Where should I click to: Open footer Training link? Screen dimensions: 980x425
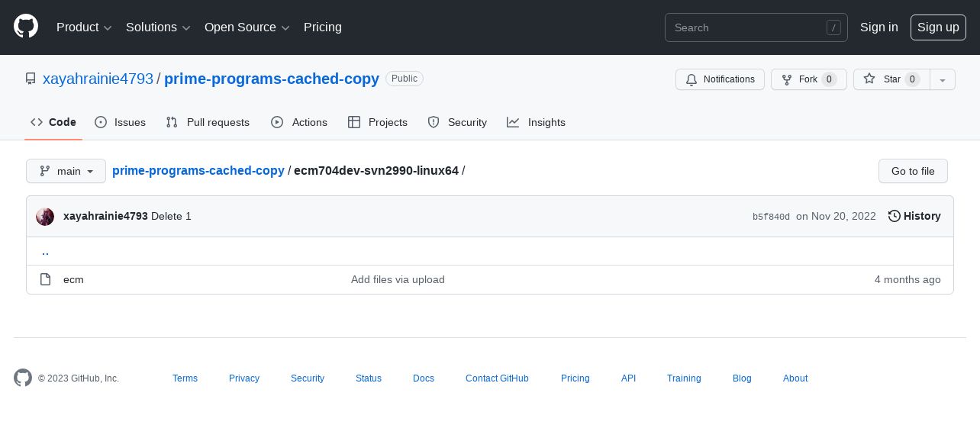(684, 378)
